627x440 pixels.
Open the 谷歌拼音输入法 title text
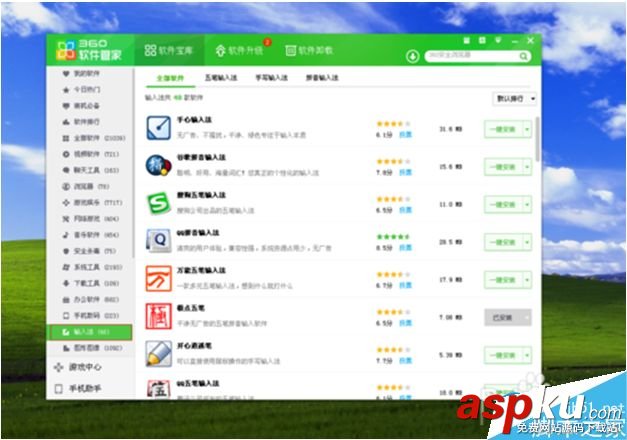coord(202,158)
